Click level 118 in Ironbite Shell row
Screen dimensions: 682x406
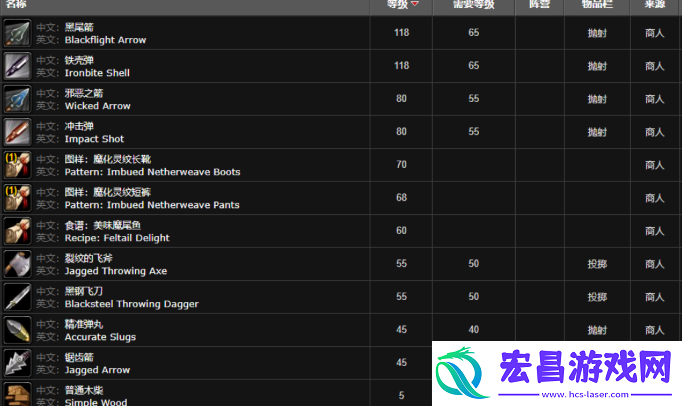click(x=401, y=66)
